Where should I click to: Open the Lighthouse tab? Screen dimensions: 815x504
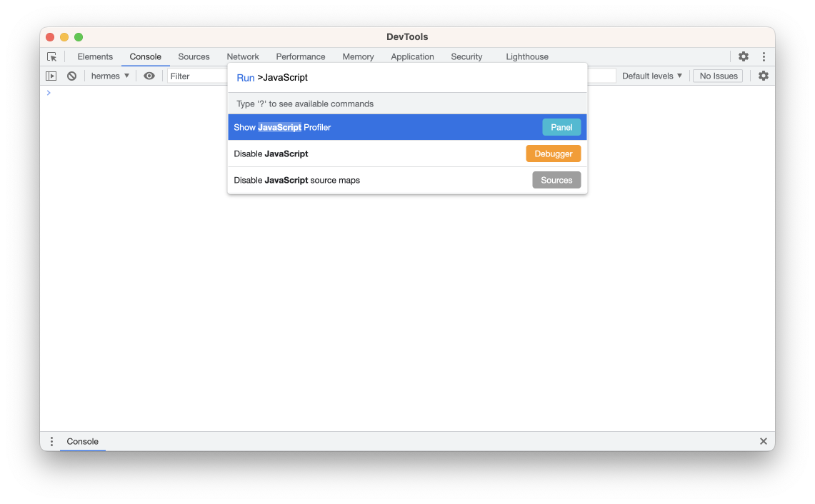point(527,56)
